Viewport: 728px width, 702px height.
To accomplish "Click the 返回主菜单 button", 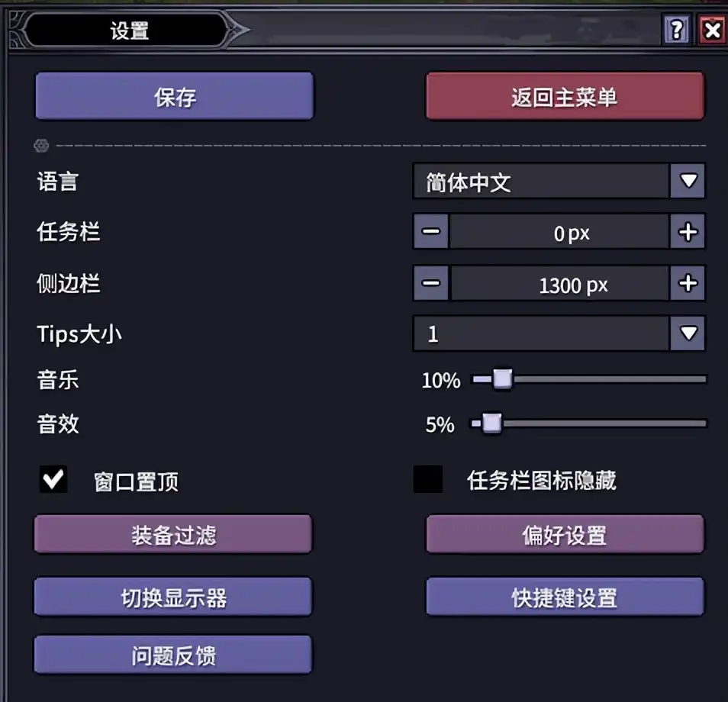I will 565,96.
